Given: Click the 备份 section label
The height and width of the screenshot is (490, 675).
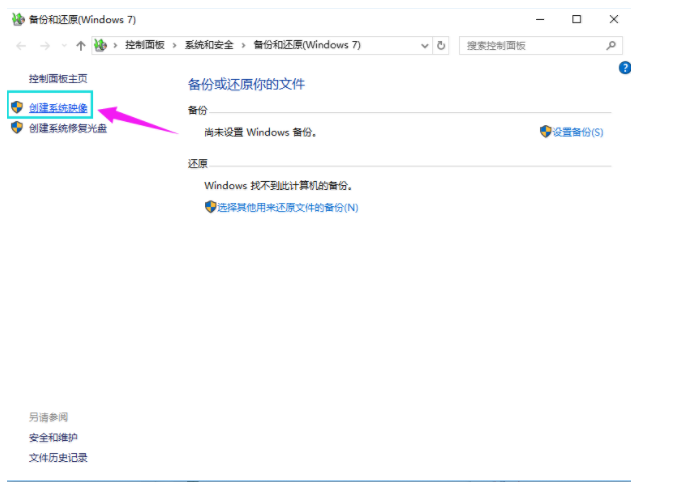Looking at the screenshot, I should coord(198,110).
